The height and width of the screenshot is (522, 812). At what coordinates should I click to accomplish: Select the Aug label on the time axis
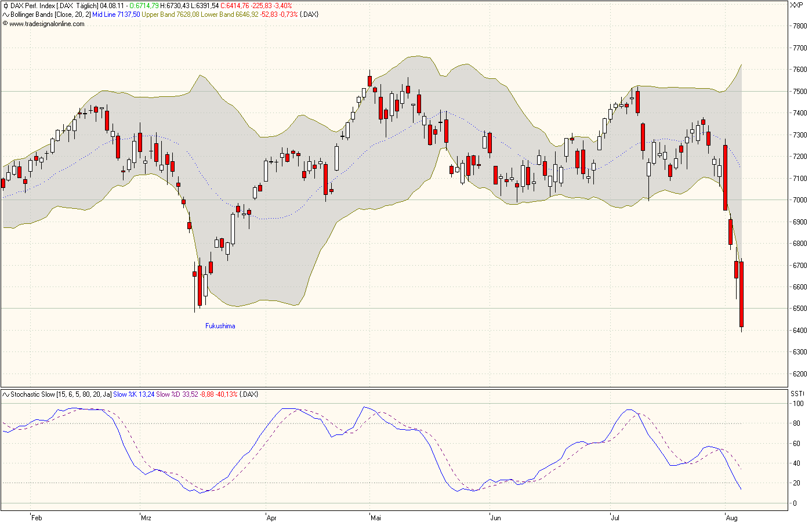pyautogui.click(x=733, y=517)
